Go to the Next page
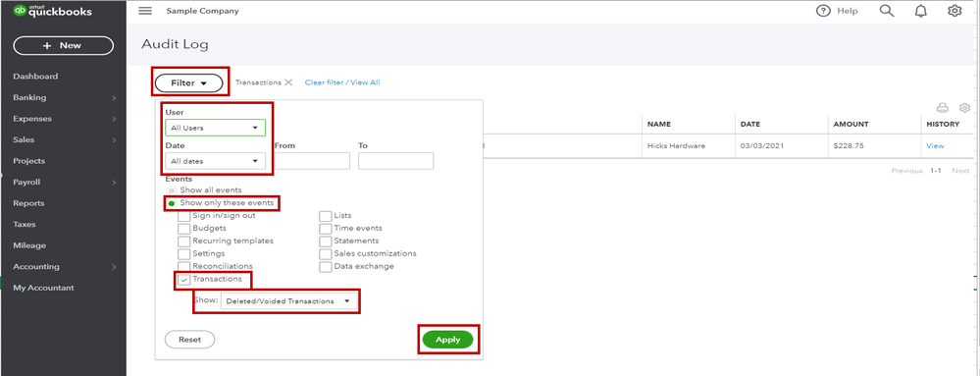Viewport: 980px width, 376px height. coord(960,171)
